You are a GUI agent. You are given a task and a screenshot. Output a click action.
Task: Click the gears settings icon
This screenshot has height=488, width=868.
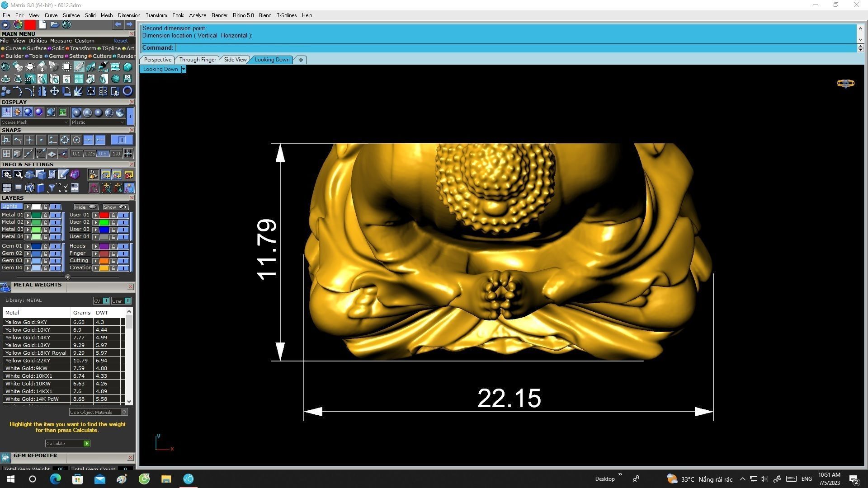(x=7, y=174)
